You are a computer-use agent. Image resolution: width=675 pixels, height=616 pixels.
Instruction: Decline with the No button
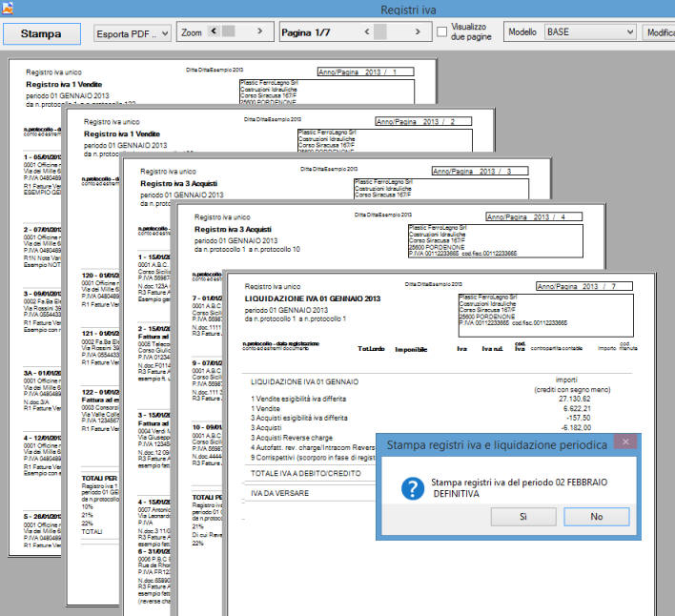pyautogui.click(x=596, y=517)
